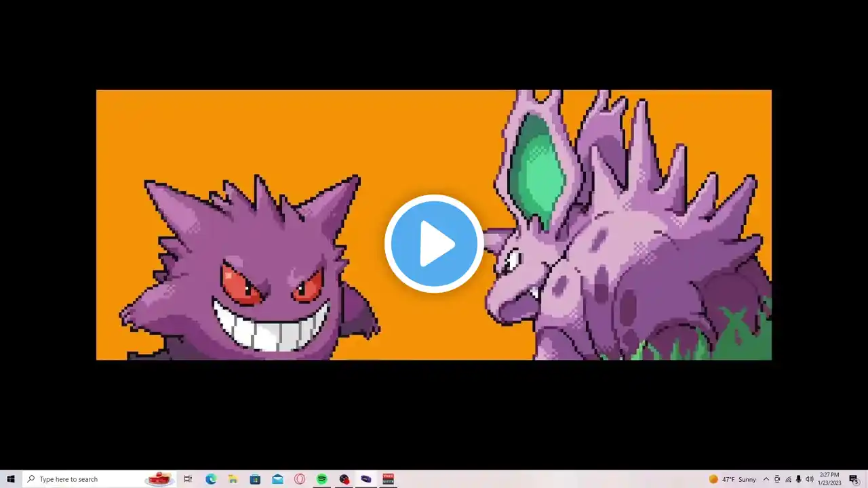The width and height of the screenshot is (868, 488).
Task: Launch Microsoft Edge from the taskbar
Action: (x=211, y=479)
